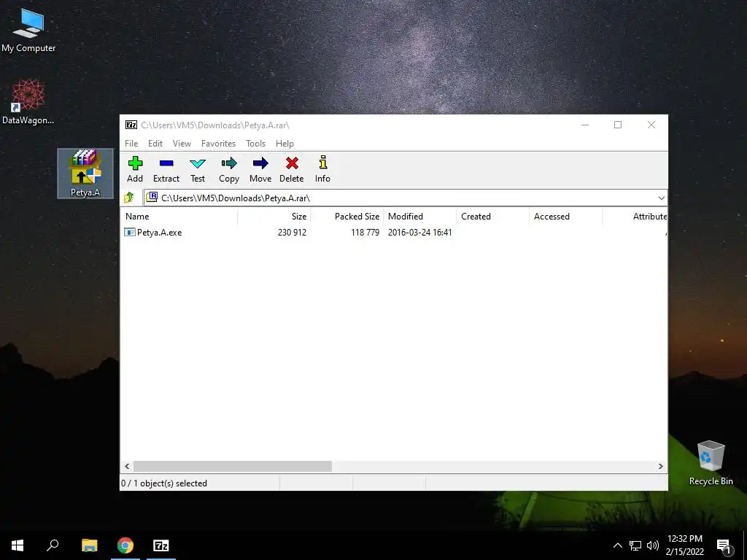Viewport: 747px width, 560px height.
Task: Open the Info toolbar icon
Action: [x=323, y=163]
